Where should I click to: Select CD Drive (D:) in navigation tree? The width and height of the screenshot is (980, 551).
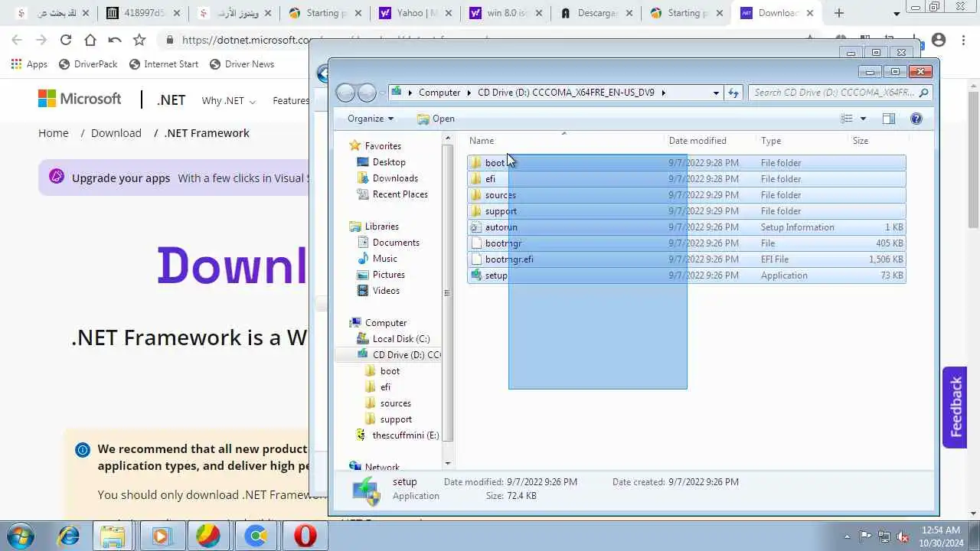[x=398, y=355]
